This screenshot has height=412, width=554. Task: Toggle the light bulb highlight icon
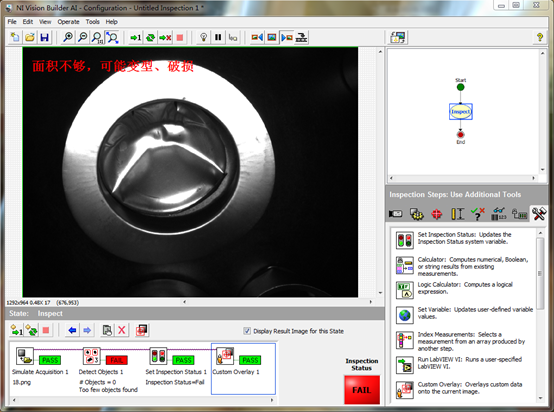coord(204,37)
